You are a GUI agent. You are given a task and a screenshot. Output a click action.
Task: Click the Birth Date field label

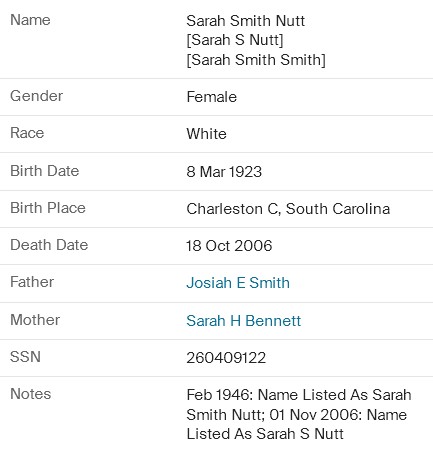(x=45, y=171)
